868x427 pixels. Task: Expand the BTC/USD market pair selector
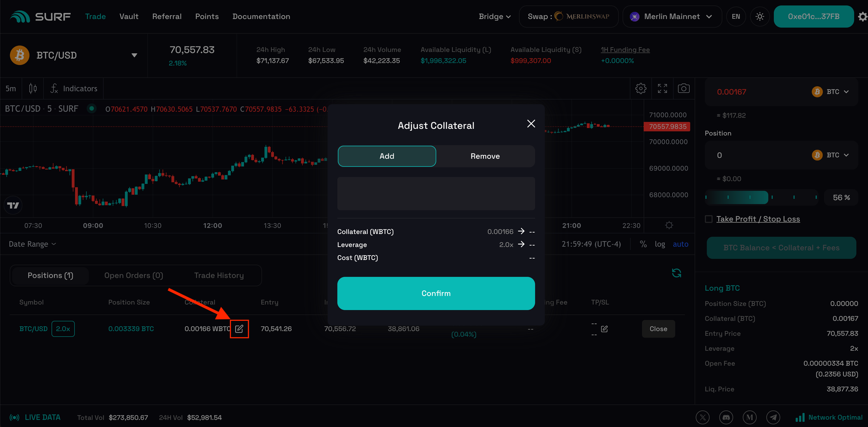(x=134, y=55)
